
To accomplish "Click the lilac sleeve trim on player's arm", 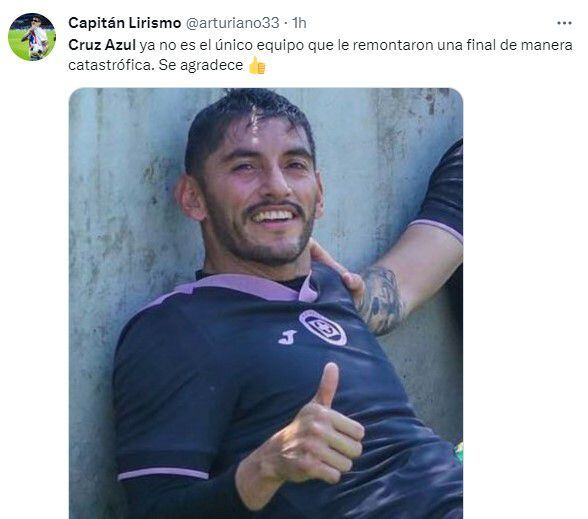I will point(163,473).
